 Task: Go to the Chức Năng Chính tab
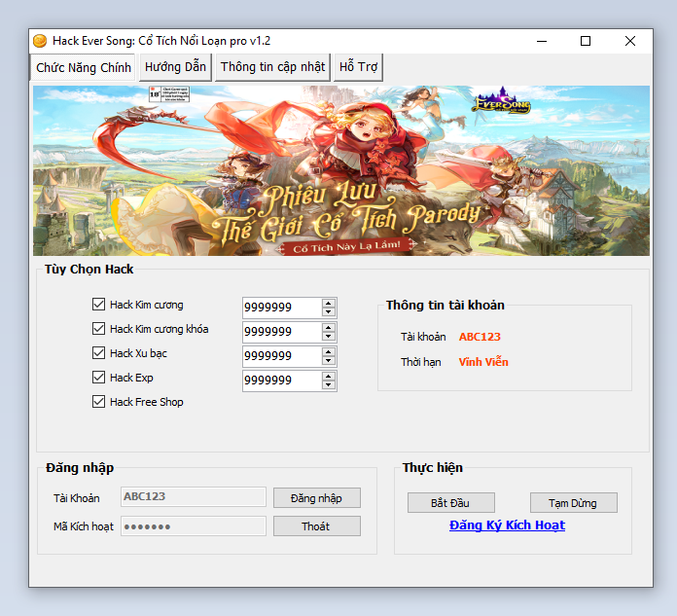[x=83, y=68]
